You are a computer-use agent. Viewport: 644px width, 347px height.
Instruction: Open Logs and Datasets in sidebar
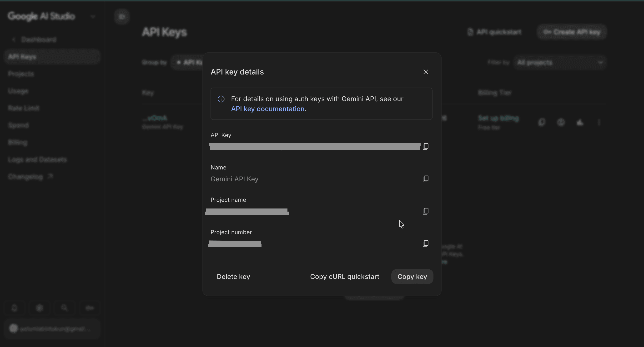pos(37,160)
